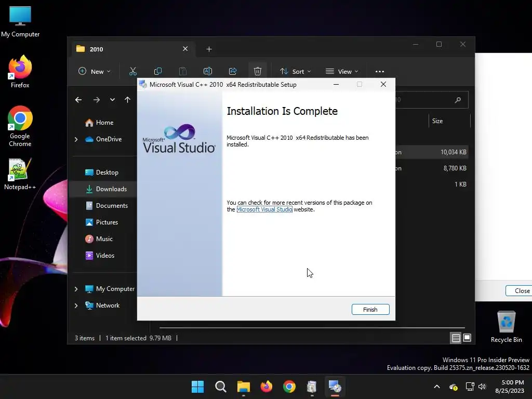The image size is (532, 399).
Task: Select Network in the navigation pane
Action: 108,305
